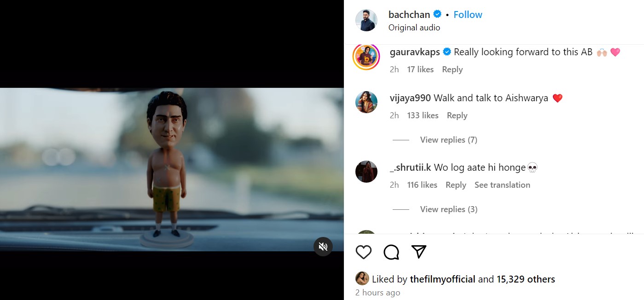This screenshot has width=644, height=300.
Task: View vijaya990's profile avatar
Action: coord(366,102)
